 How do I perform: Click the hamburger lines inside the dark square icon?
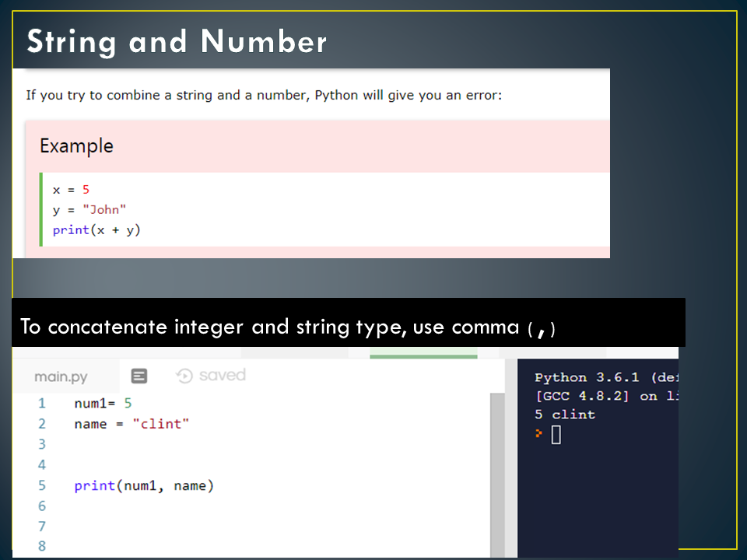[x=139, y=375]
